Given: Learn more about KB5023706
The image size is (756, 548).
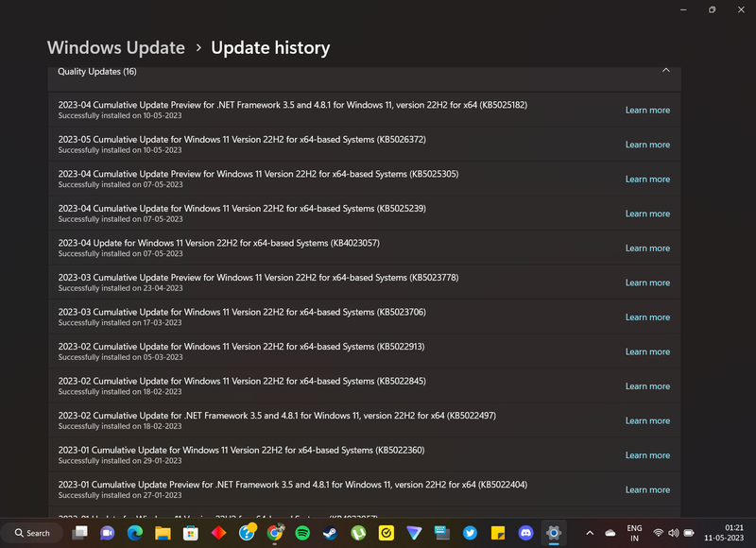Looking at the screenshot, I should [647, 317].
